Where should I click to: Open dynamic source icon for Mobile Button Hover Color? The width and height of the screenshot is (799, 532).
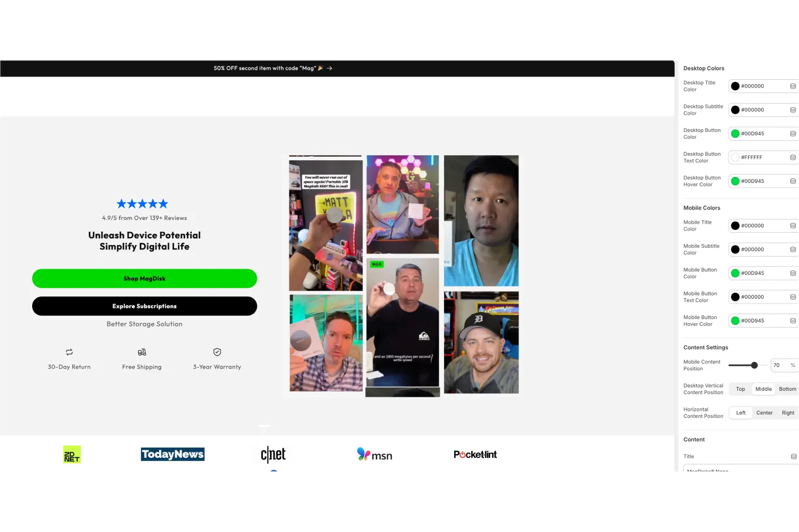(793, 321)
